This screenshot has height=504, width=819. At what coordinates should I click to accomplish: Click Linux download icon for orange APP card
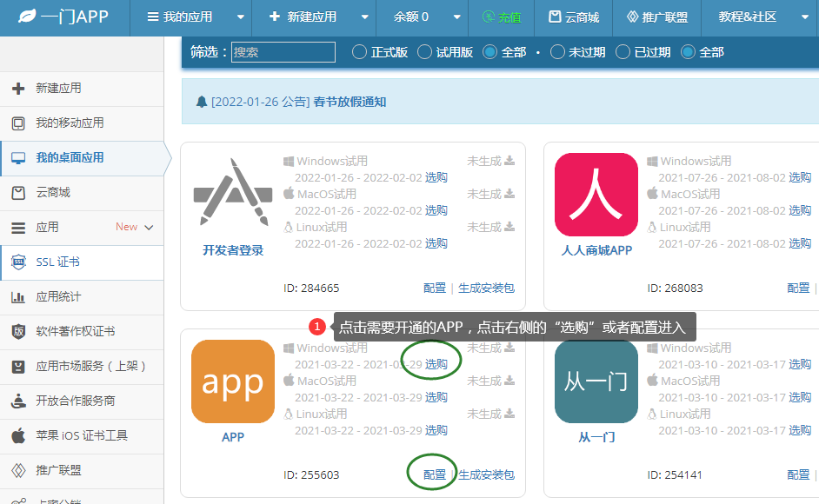tap(509, 414)
